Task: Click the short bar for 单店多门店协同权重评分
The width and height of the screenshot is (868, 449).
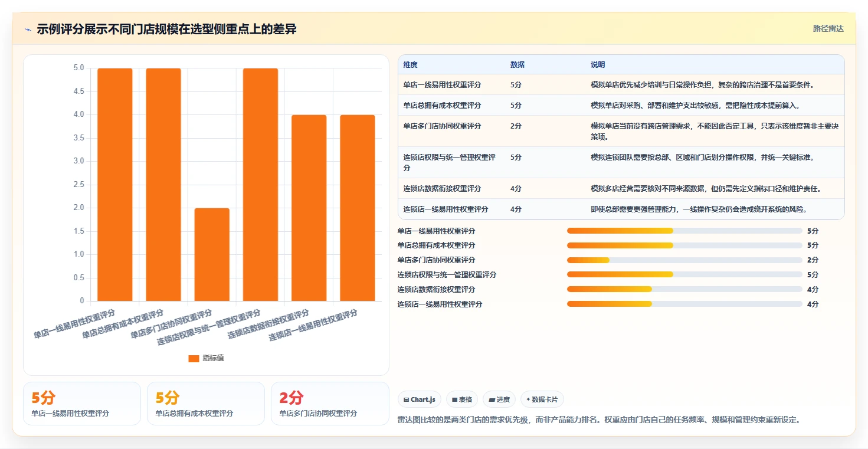Action: coord(212,254)
